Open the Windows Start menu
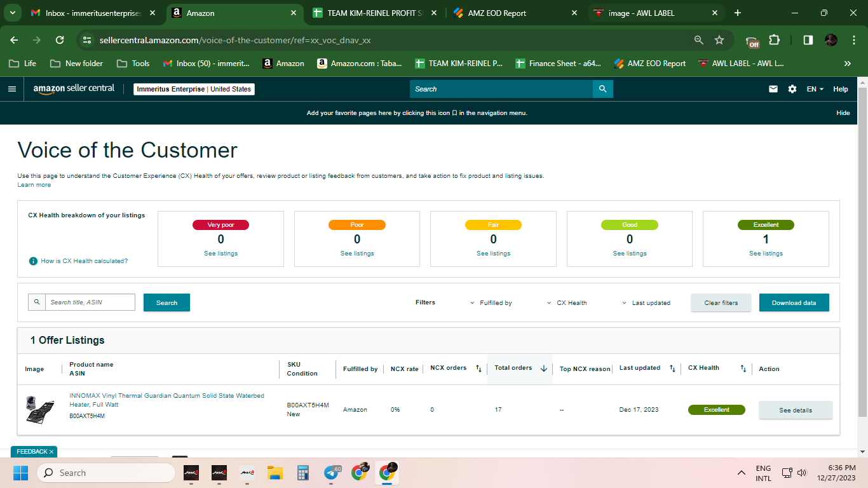868x488 pixels. coord(20,473)
